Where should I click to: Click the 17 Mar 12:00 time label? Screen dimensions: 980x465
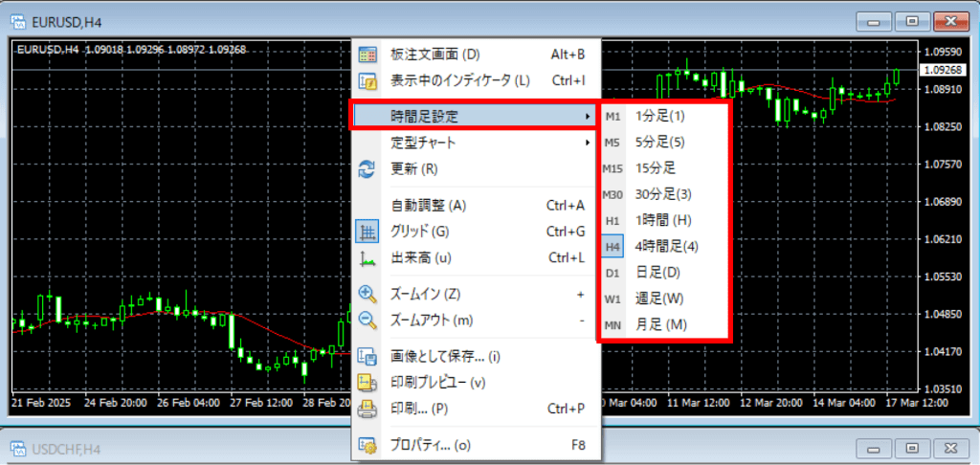click(x=916, y=403)
